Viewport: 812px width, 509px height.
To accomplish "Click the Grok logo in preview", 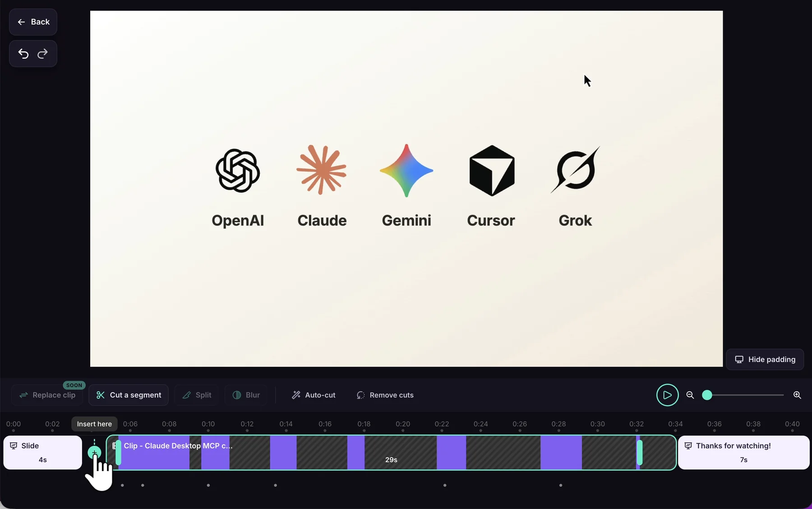I will pos(576,170).
